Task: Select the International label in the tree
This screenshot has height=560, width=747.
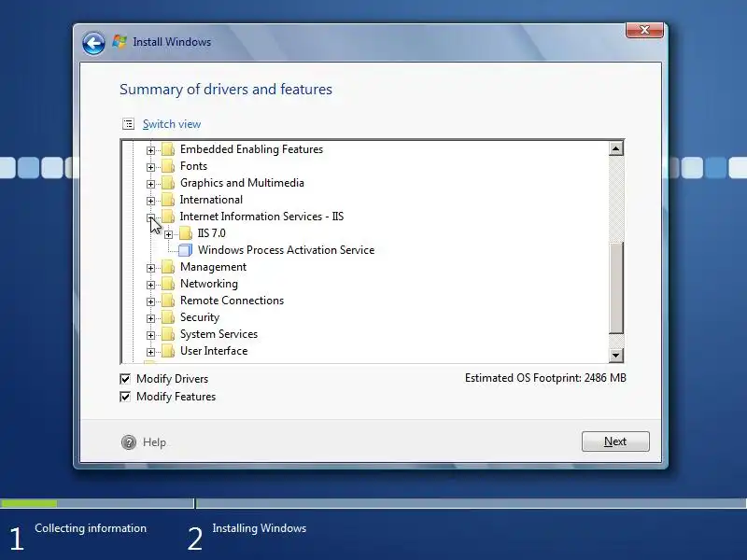Action: 211,200
